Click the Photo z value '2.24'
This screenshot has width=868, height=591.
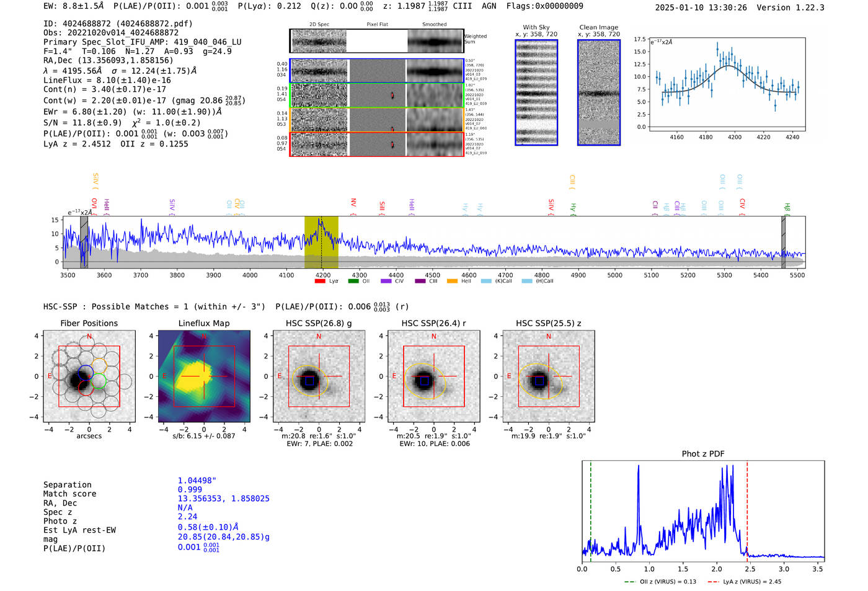click(x=187, y=517)
